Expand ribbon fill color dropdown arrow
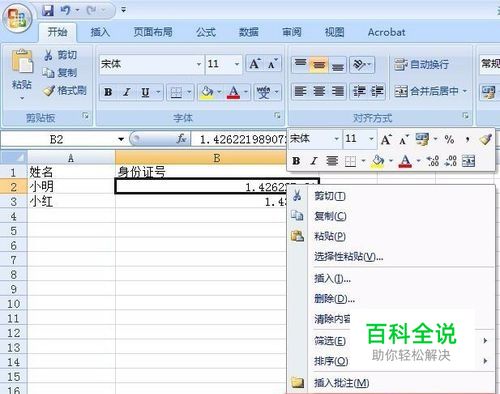Screen dimensions: 500x394 click(x=219, y=92)
